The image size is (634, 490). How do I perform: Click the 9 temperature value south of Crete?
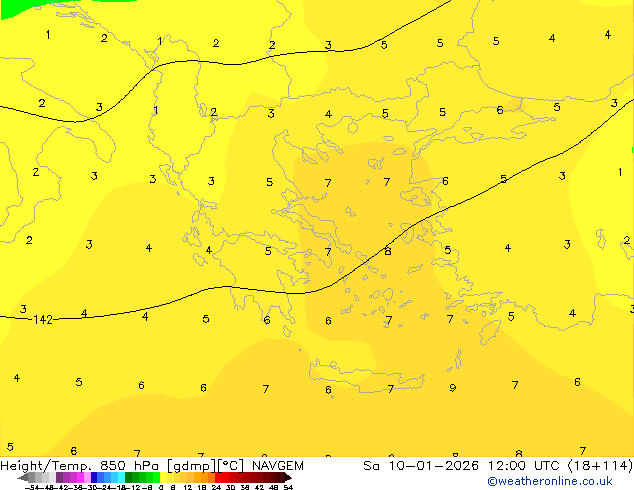click(452, 388)
